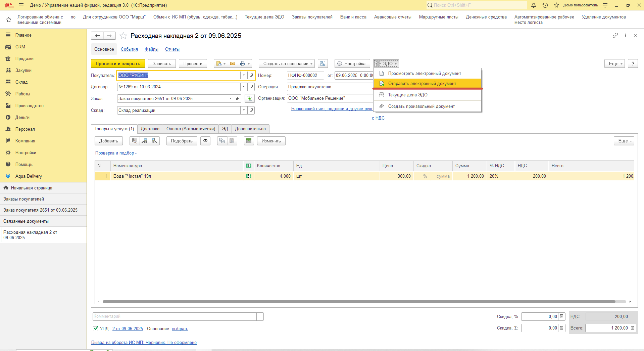Go back using the left arrow button

point(97,36)
